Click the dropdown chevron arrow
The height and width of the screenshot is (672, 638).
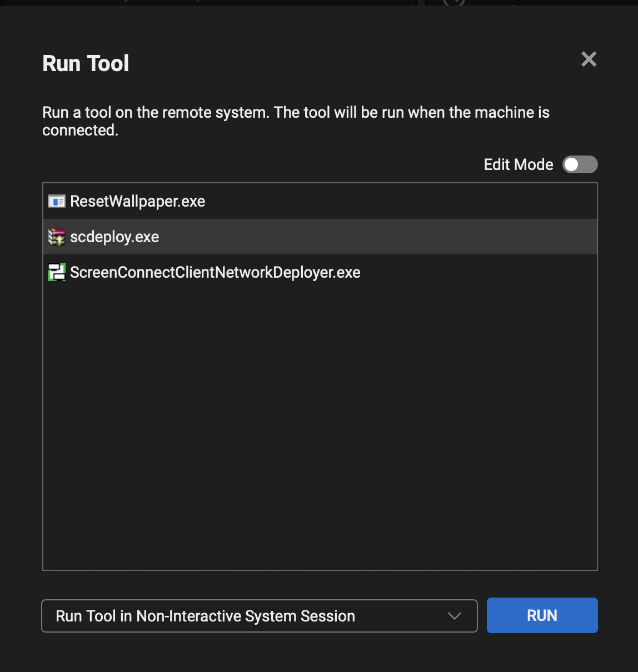455,616
